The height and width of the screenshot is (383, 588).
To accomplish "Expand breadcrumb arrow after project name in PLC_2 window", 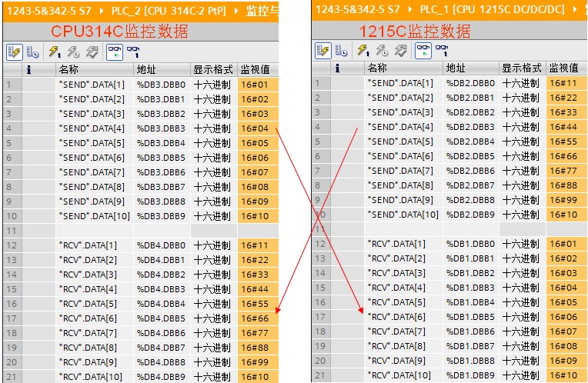I will 102,11.
